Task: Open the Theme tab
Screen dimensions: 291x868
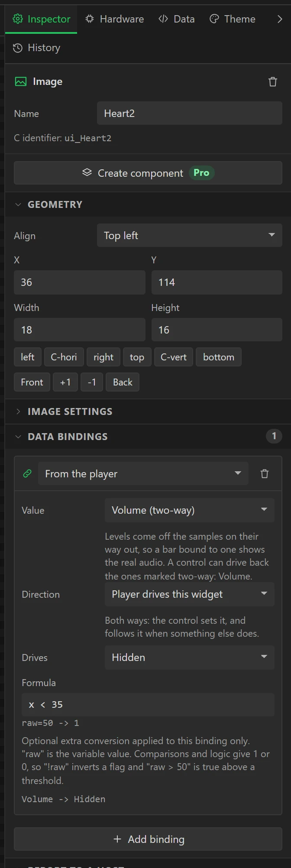Action: point(233,19)
